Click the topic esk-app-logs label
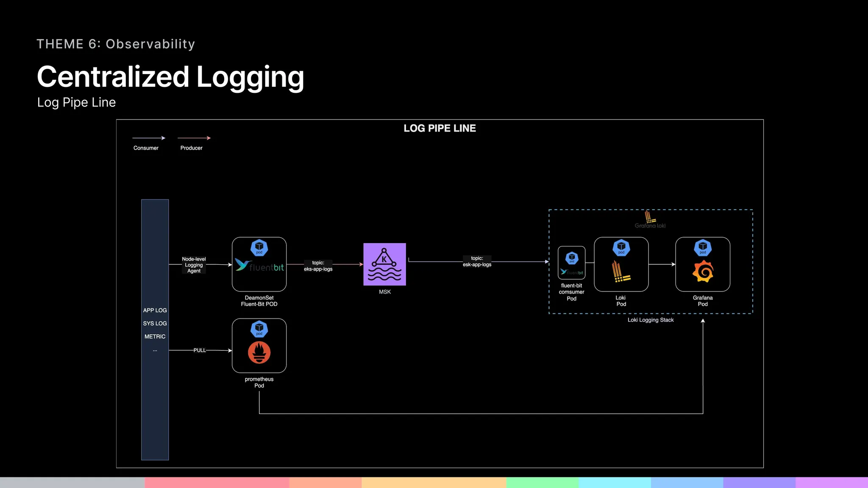The width and height of the screenshot is (868, 488). pyautogui.click(x=477, y=261)
